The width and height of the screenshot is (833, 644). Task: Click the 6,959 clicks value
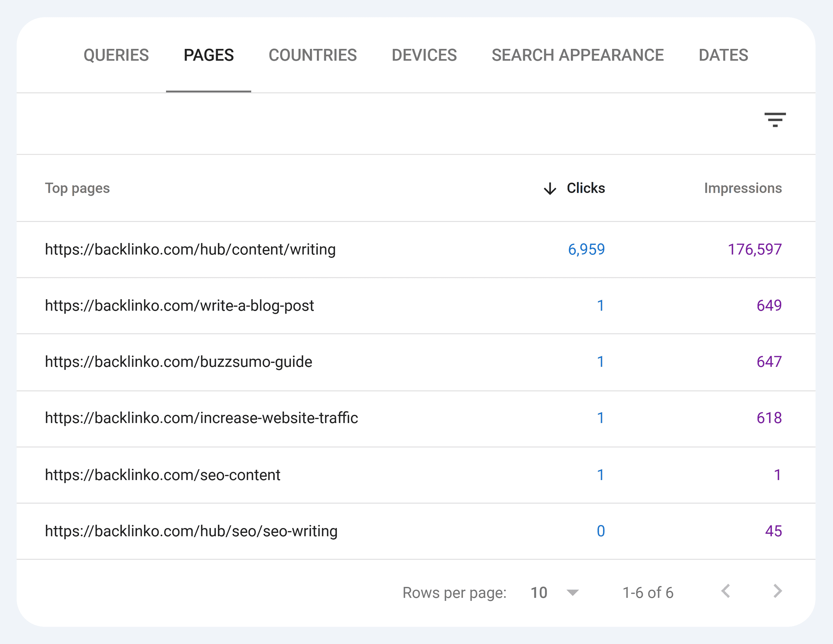tap(587, 250)
